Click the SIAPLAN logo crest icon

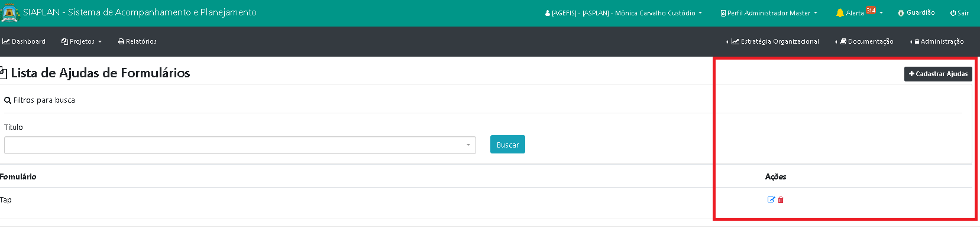click(x=10, y=13)
